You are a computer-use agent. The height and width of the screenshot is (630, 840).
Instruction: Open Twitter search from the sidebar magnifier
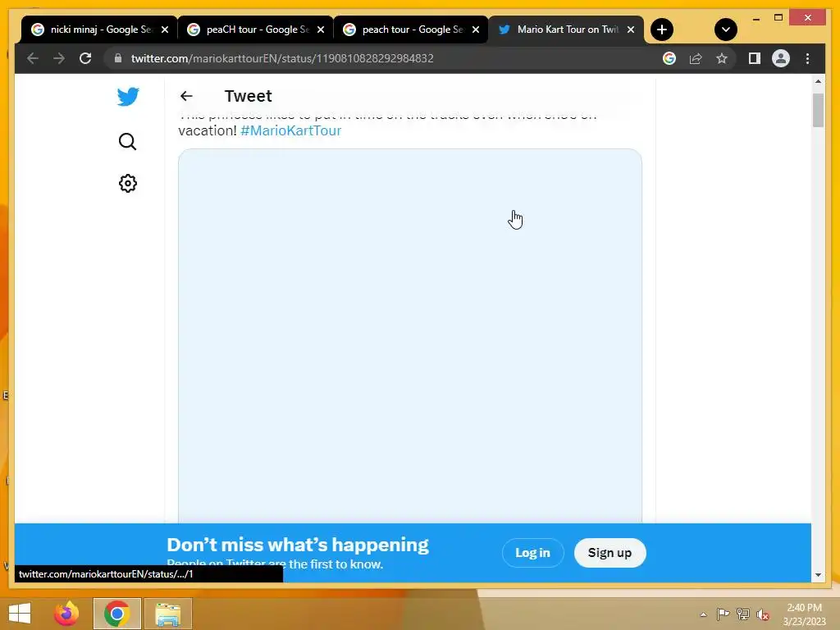(x=127, y=141)
